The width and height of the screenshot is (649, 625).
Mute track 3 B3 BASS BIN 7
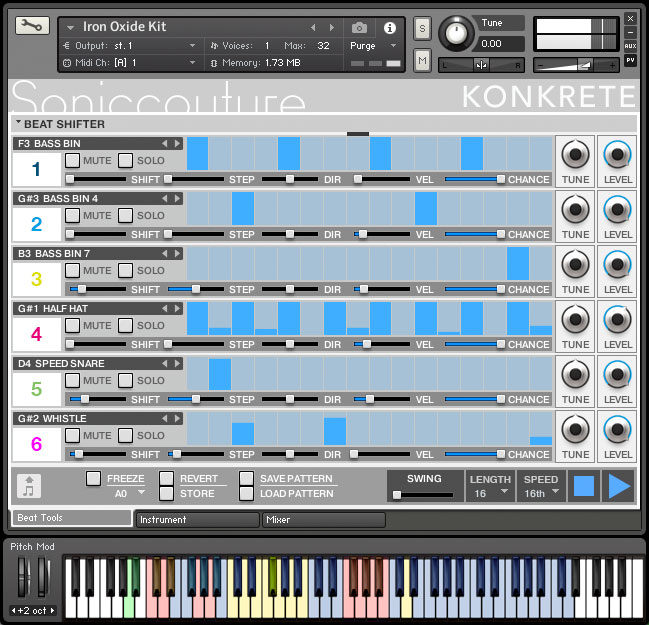(72, 270)
